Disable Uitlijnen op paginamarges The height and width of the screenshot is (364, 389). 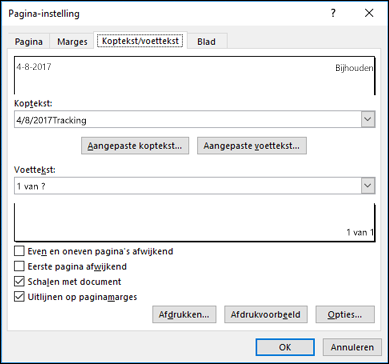pos(19,297)
